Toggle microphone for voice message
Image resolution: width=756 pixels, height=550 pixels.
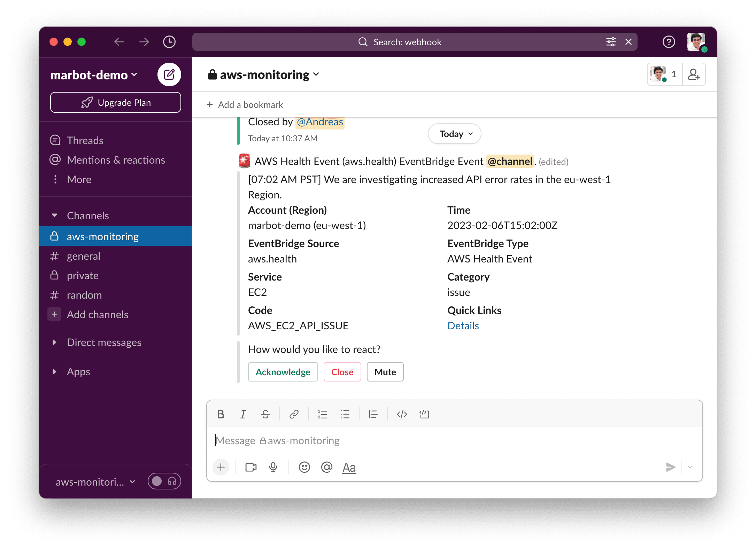[x=273, y=467]
